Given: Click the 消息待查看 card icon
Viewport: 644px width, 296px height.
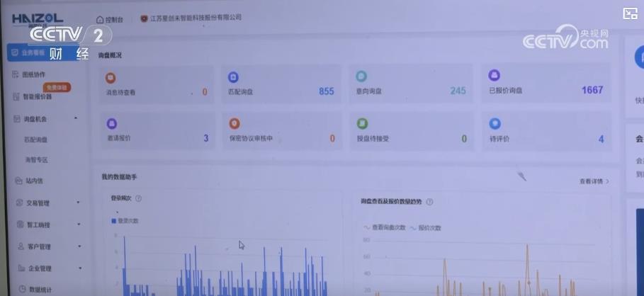Looking at the screenshot, I should click(111, 78).
